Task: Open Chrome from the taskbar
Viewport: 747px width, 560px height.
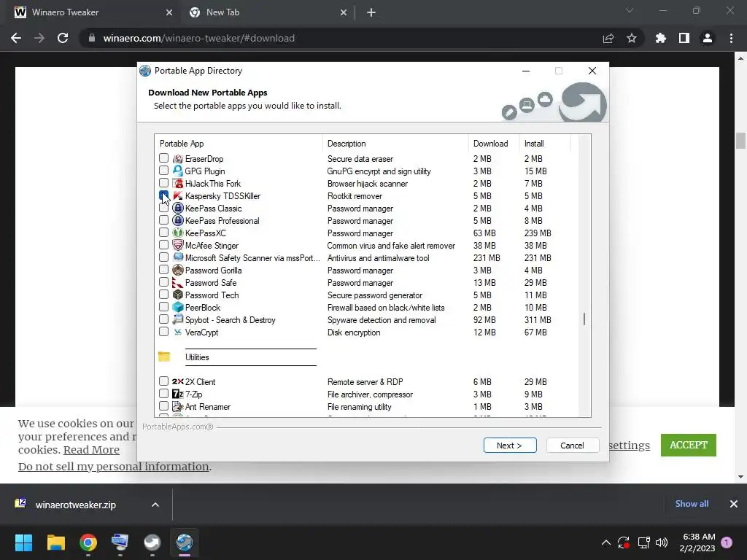Action: [88, 542]
